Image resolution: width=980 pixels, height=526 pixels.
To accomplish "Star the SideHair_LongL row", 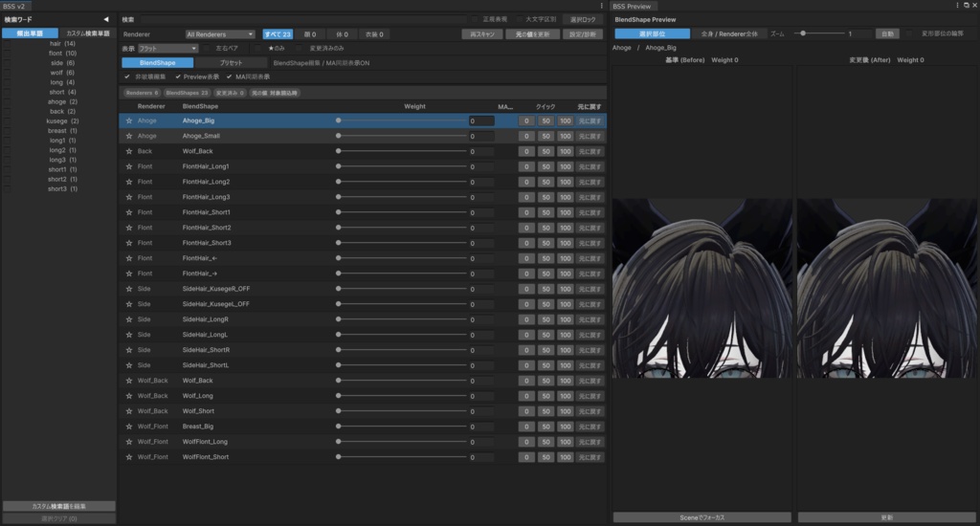I will [129, 335].
